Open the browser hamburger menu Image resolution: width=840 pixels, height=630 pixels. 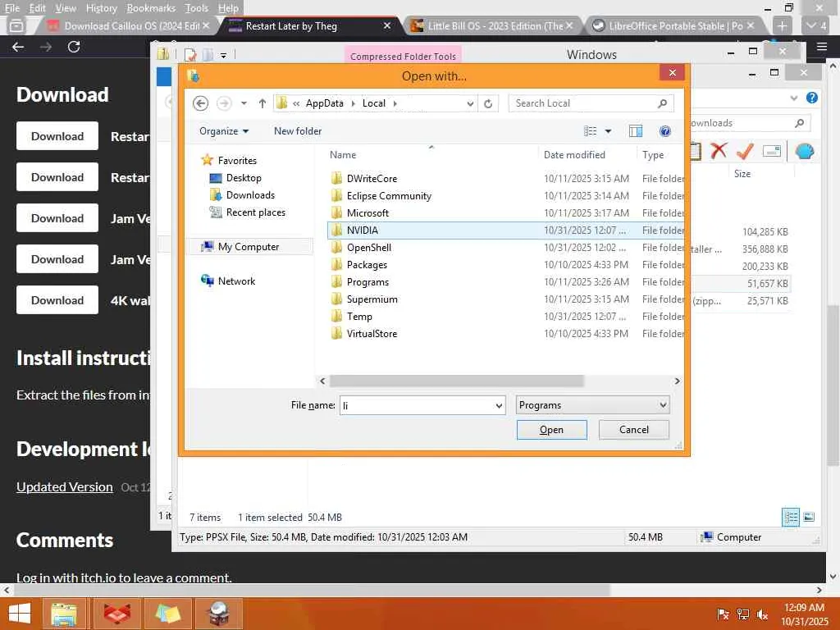[822, 47]
